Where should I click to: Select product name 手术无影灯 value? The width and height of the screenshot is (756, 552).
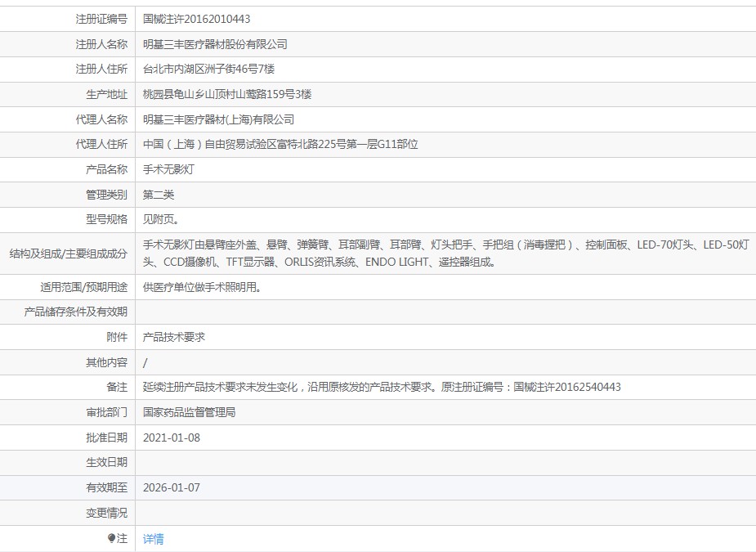(x=168, y=169)
